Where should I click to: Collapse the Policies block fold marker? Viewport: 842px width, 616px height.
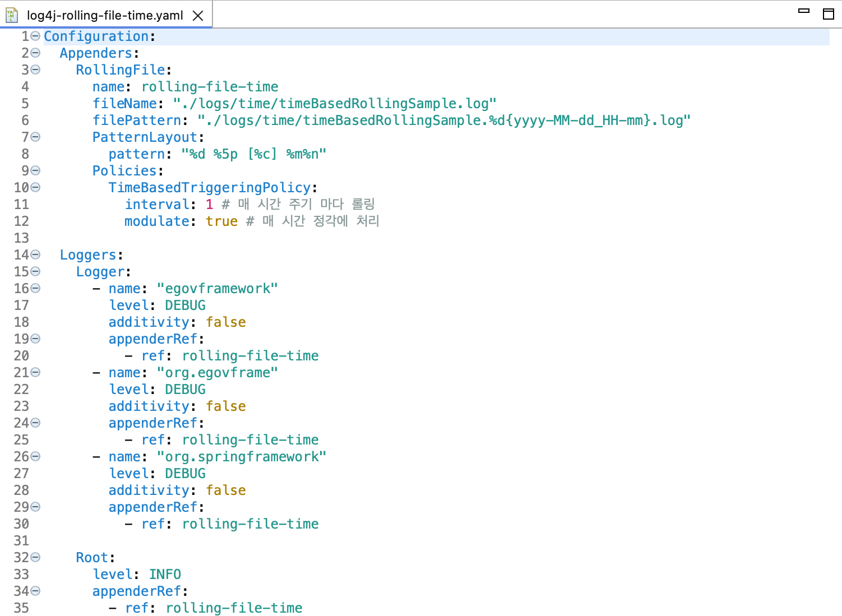point(35,170)
